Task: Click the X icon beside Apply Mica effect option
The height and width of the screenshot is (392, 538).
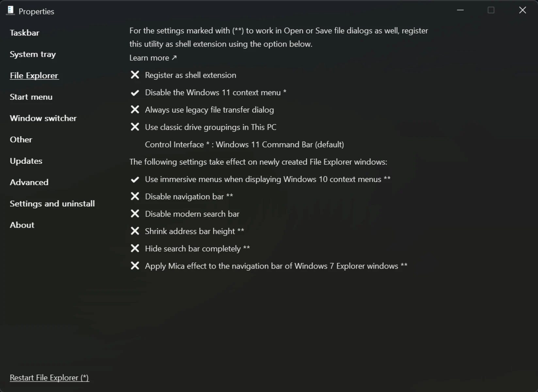Action: coord(135,266)
